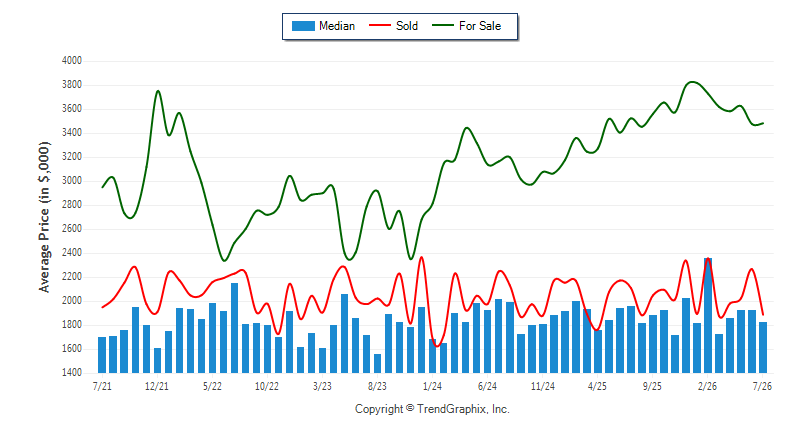Image resolution: width=800 pixels, height=434 pixels.
Task: Click the shortest median bar near 8/23
Action: (x=378, y=364)
